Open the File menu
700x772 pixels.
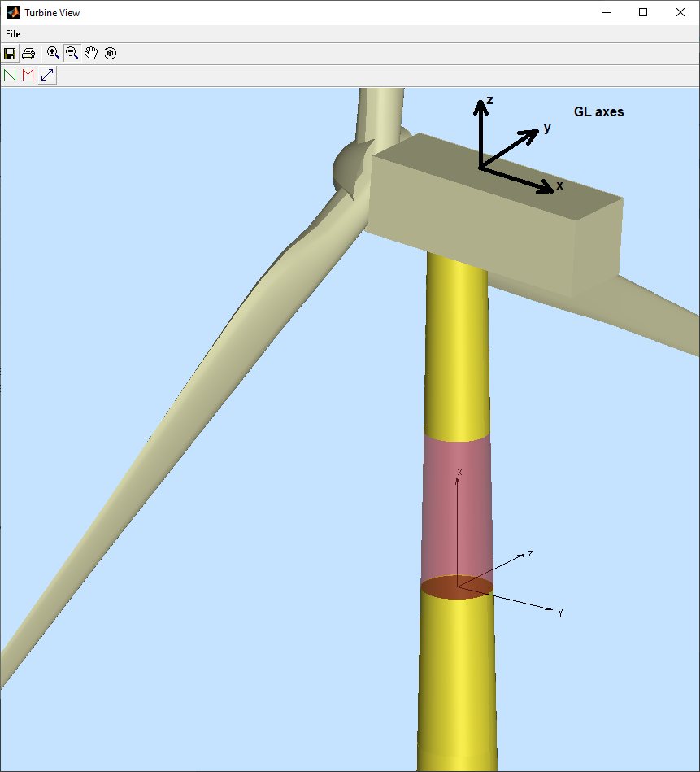[x=13, y=34]
